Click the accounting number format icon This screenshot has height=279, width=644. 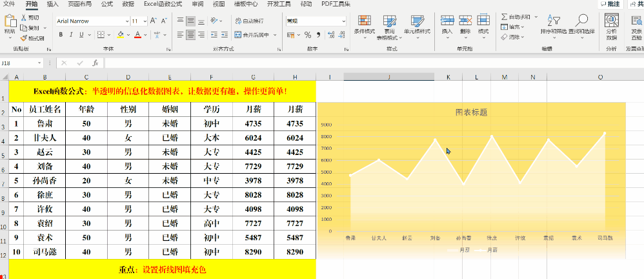tap(291, 35)
